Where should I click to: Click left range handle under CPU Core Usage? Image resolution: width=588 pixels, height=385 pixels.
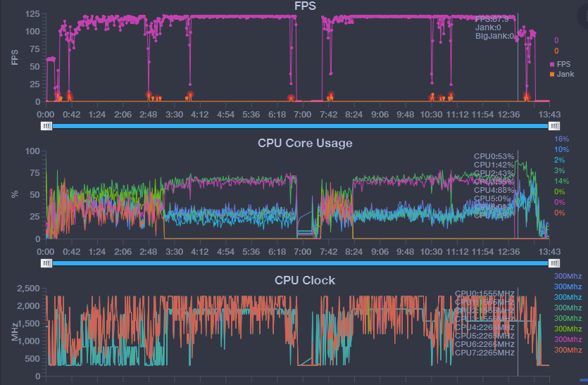[x=46, y=263]
